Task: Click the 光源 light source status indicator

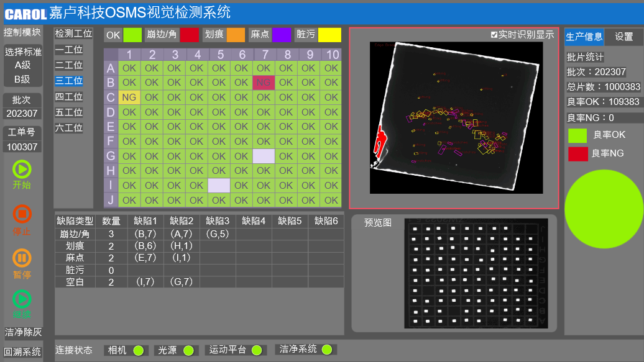Action: [188, 351]
